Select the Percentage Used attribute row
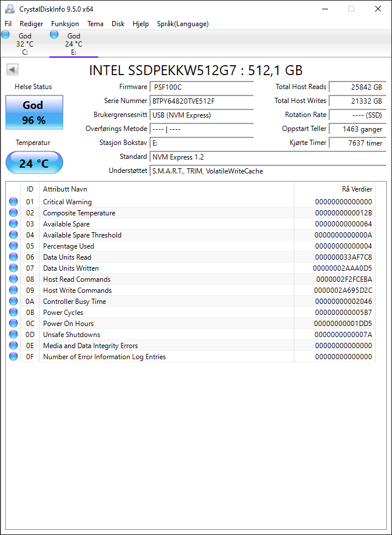Image resolution: width=392 pixels, height=535 pixels. 191,246
